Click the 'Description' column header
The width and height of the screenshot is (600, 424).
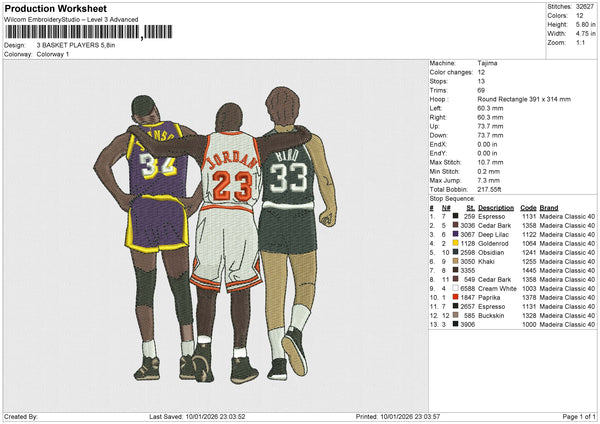pos(496,208)
